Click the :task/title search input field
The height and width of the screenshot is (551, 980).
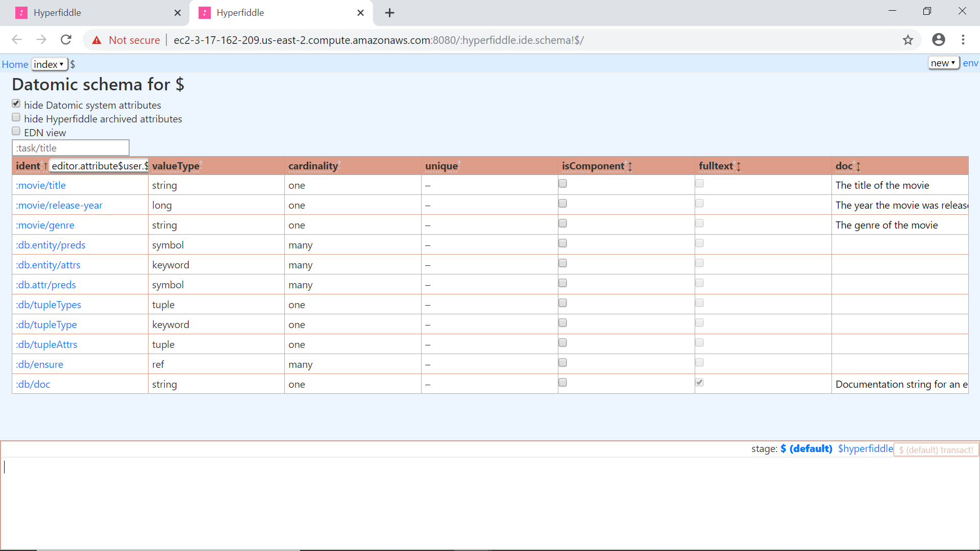tap(70, 148)
